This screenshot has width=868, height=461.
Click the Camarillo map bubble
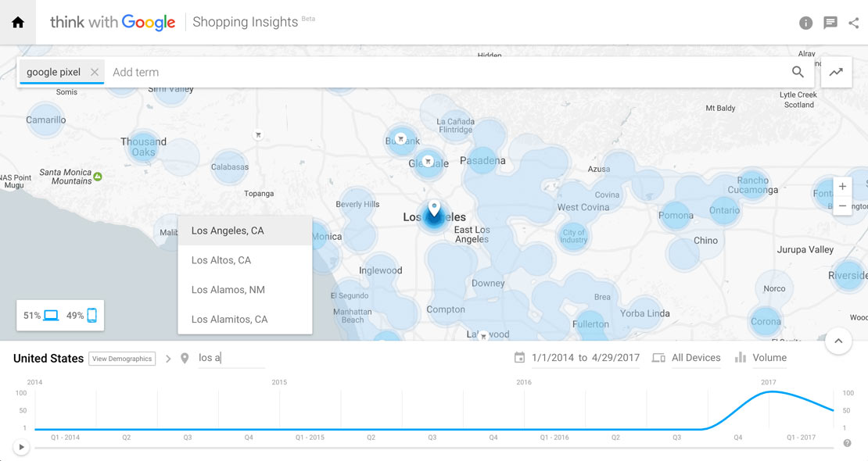pyautogui.click(x=46, y=120)
